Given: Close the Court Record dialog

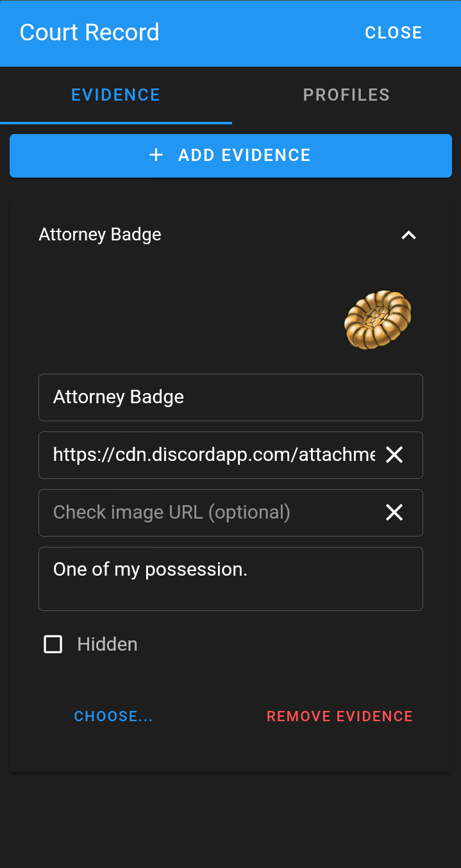Looking at the screenshot, I should pyautogui.click(x=393, y=33).
